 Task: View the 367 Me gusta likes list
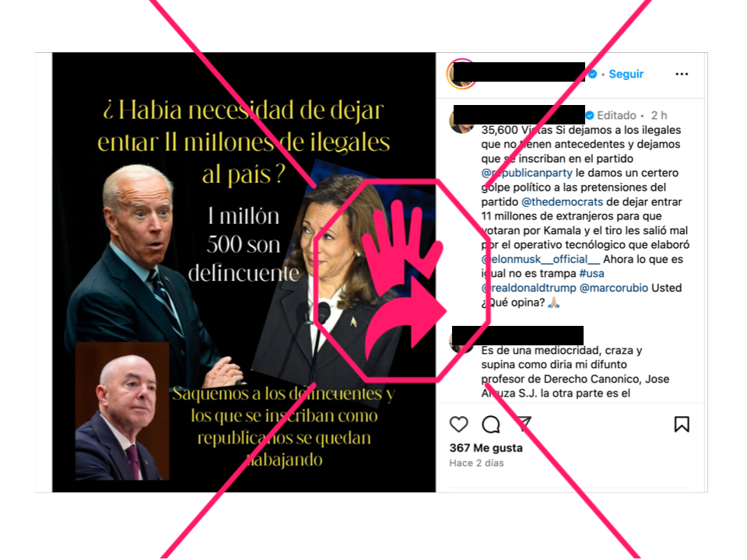486,448
